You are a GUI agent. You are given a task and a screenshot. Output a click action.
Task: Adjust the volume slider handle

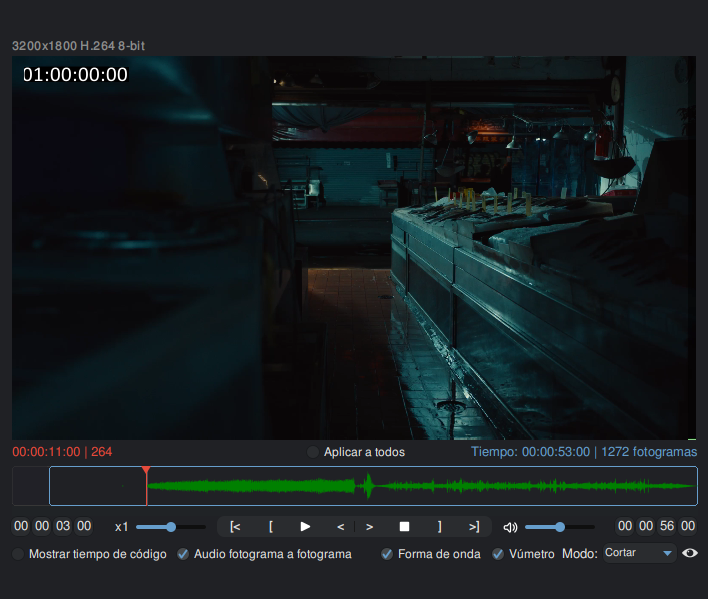click(560, 527)
